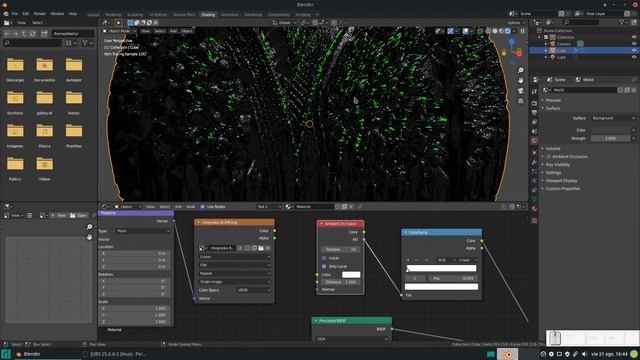640x360 pixels.
Task: Click the World tab button in properties
Action: (586, 80)
